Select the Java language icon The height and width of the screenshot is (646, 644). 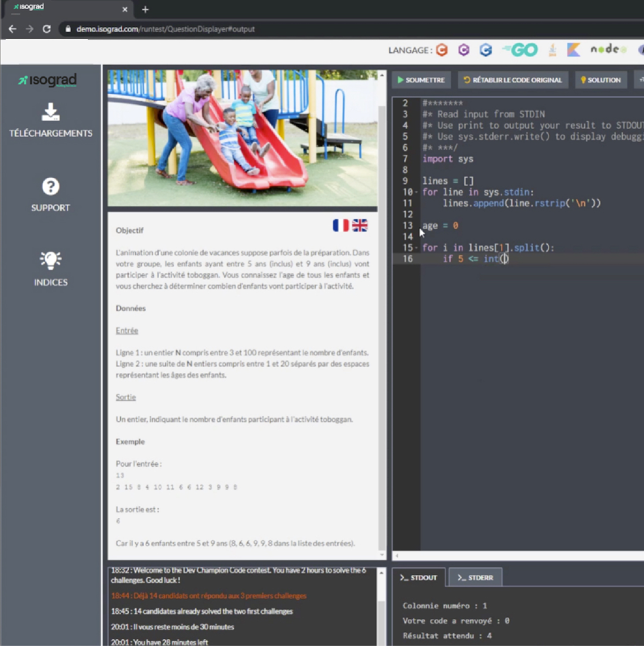552,50
